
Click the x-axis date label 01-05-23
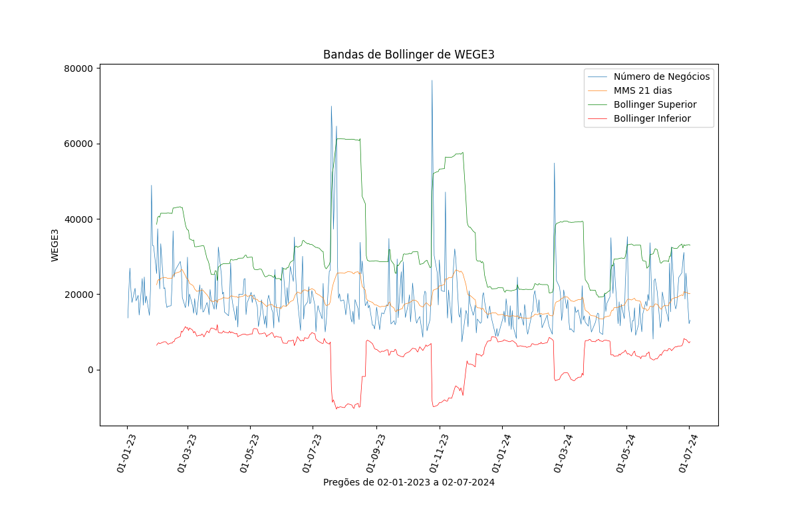[x=249, y=453]
